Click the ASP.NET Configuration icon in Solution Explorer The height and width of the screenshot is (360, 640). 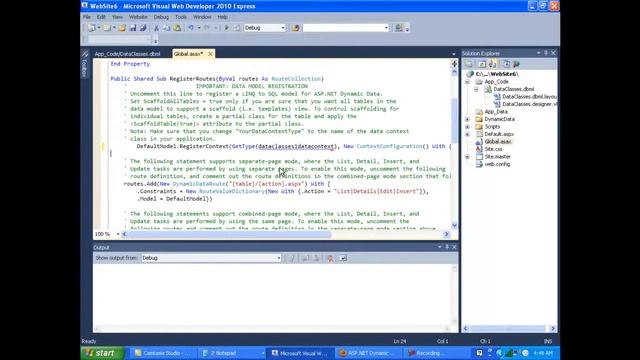click(x=516, y=64)
